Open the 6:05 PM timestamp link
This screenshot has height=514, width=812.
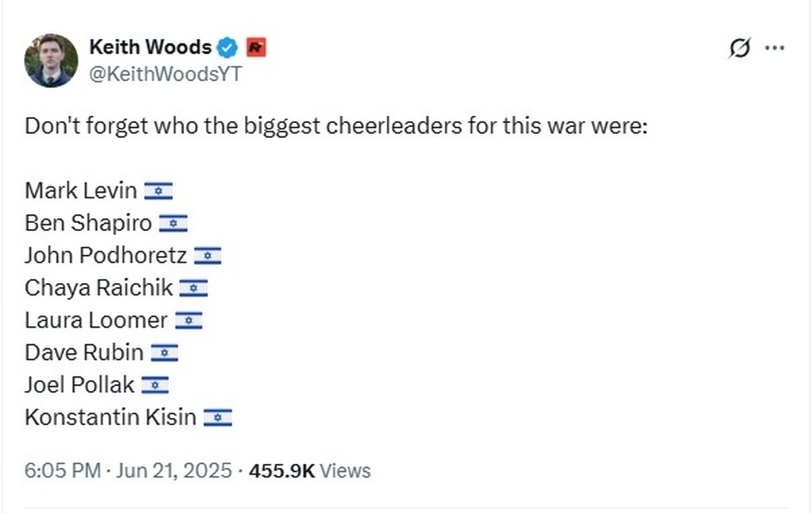tap(63, 470)
